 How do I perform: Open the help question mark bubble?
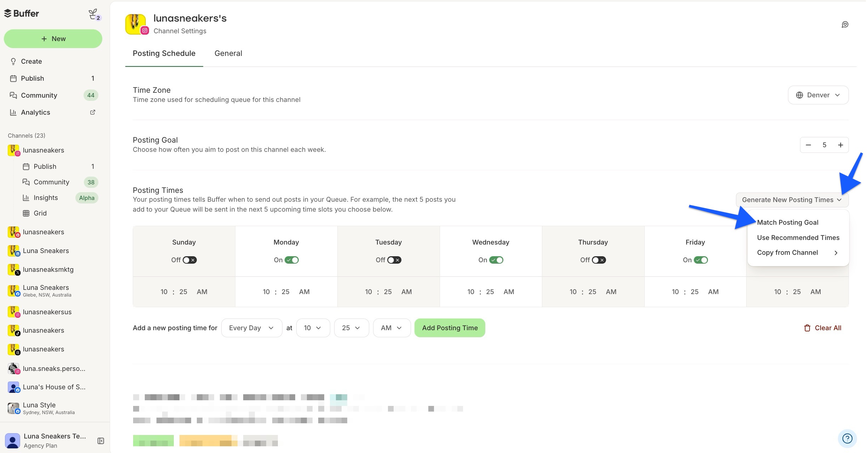pyautogui.click(x=847, y=438)
